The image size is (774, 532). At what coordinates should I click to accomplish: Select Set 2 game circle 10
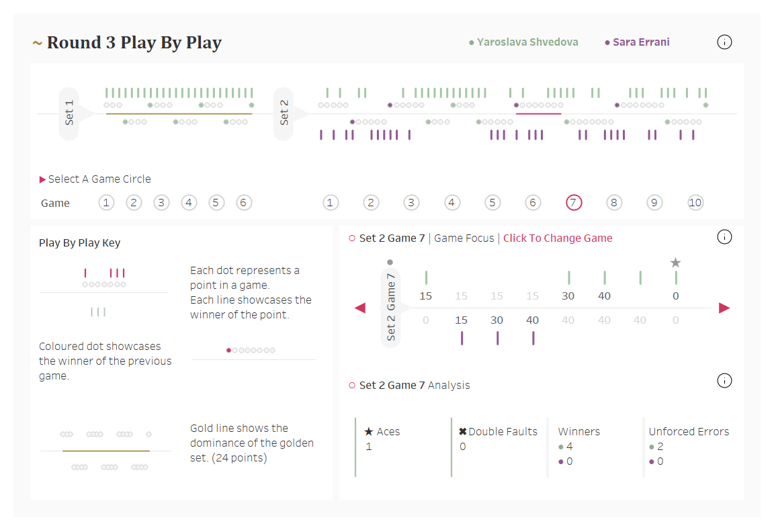point(695,203)
